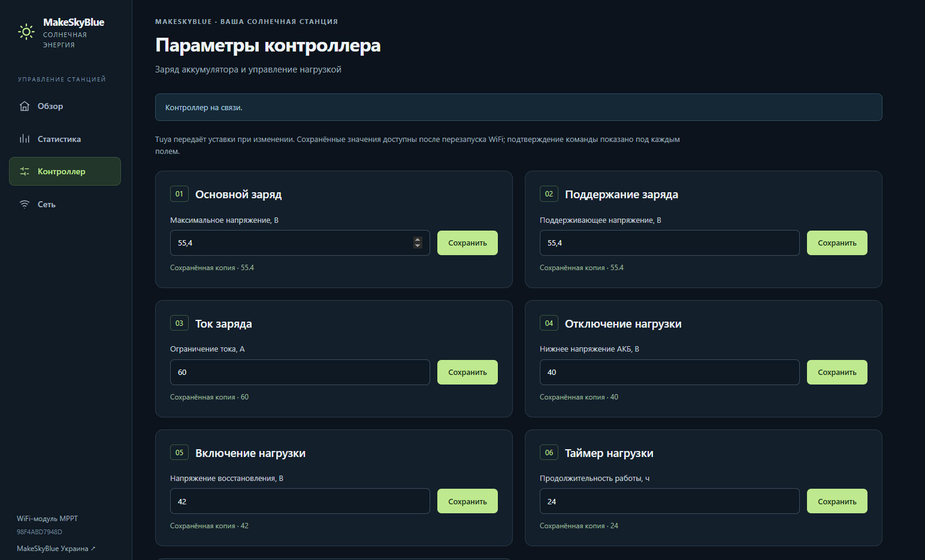Click the WiFi-модуль MPPT label
The width and height of the screenshot is (925, 560).
pyautogui.click(x=47, y=519)
